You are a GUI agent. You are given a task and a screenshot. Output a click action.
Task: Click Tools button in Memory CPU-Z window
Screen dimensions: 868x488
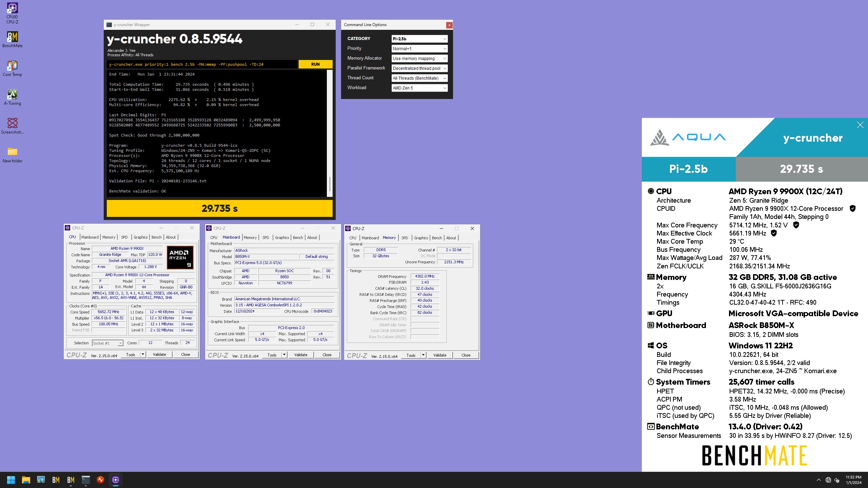(411, 355)
